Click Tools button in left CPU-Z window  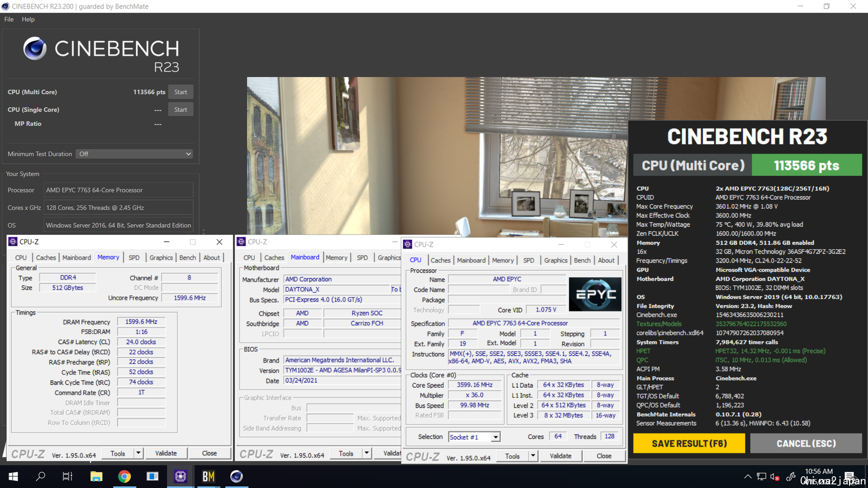click(x=118, y=454)
